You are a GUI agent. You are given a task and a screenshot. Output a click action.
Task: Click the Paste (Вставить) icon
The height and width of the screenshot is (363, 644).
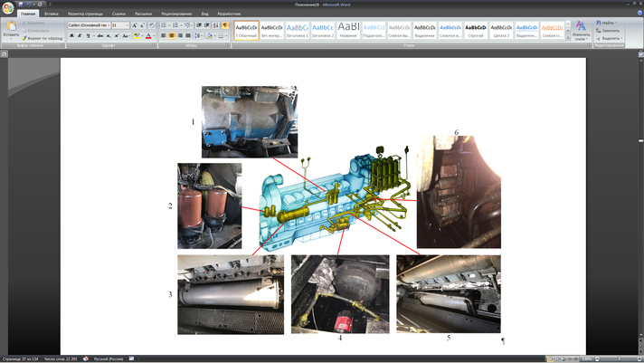click(x=10, y=27)
